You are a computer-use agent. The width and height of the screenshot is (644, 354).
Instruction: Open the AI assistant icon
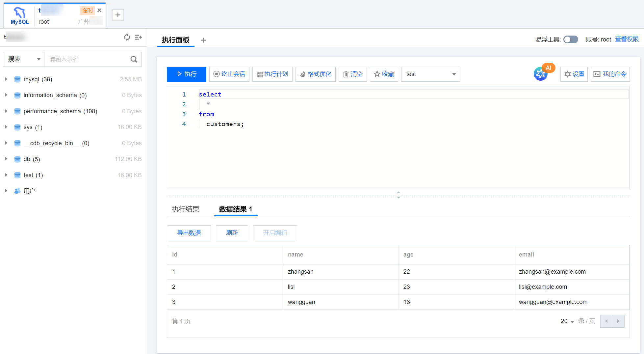coord(541,74)
